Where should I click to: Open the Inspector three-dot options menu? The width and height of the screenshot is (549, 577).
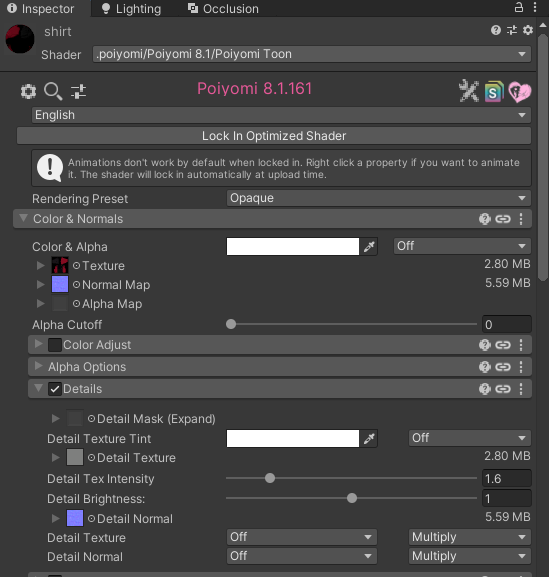click(x=535, y=7)
